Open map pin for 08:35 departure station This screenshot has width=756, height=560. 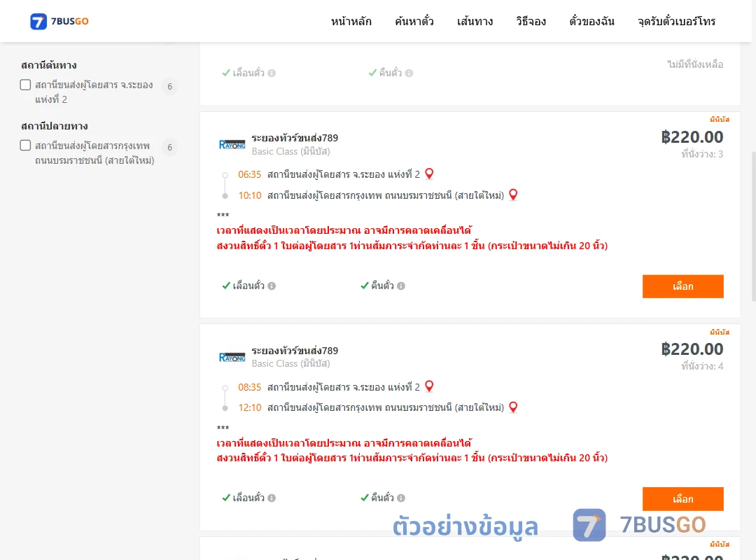click(x=429, y=386)
